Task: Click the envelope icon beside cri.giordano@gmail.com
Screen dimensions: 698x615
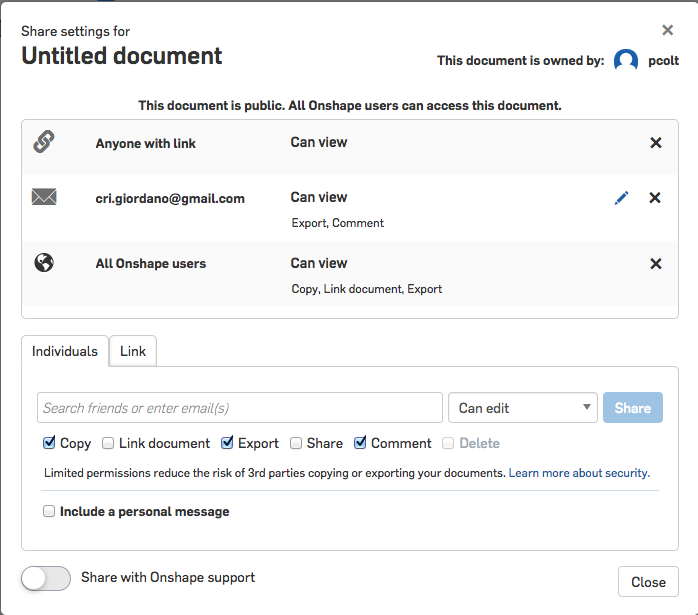Action: 44,197
